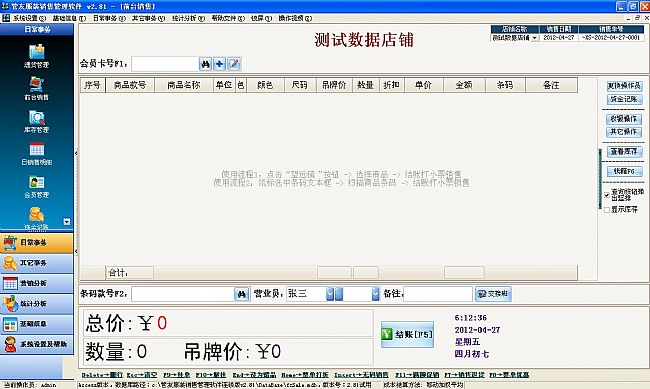Click F10→解挂 shortcut link
650x389 pixels.
211,375
